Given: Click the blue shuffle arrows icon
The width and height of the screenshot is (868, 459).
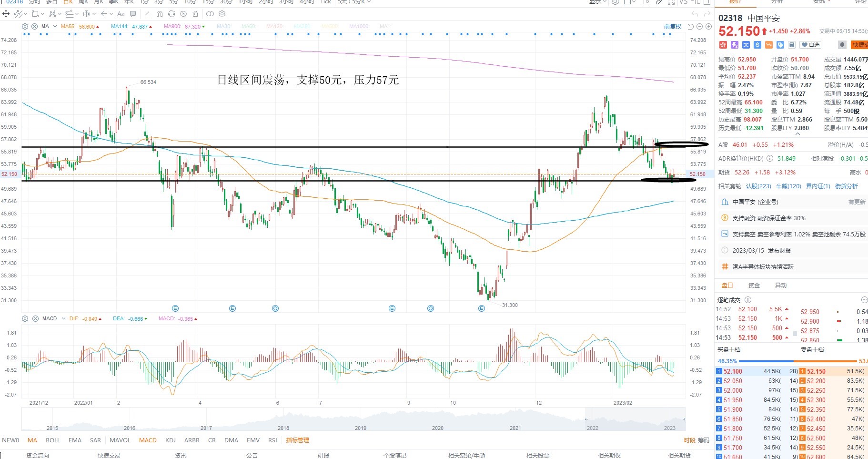Looking at the screenshot, I should tap(746, 45).
